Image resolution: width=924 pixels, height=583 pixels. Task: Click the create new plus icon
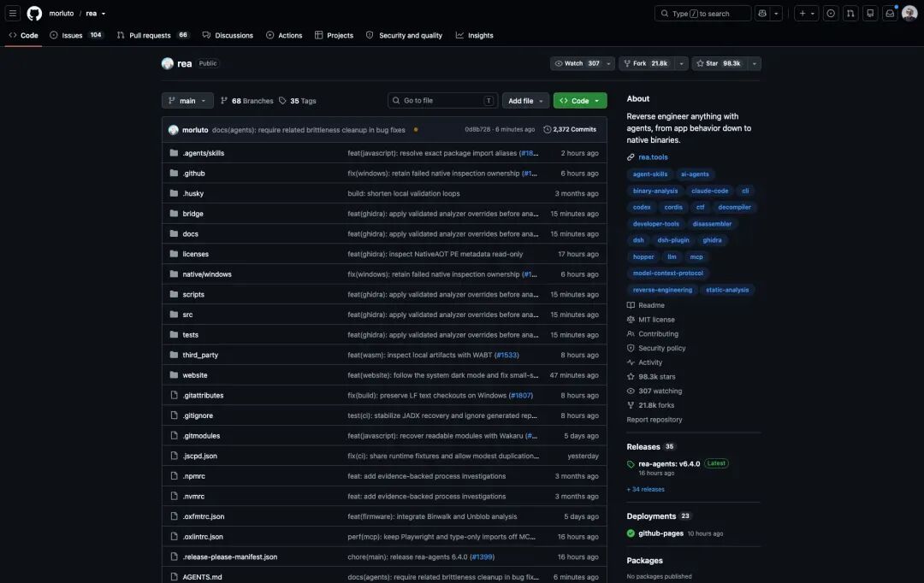802,13
